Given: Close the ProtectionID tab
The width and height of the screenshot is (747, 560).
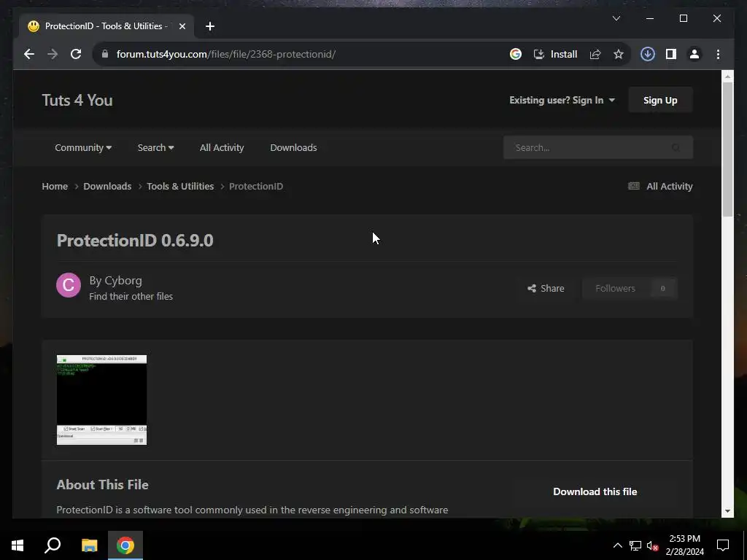Looking at the screenshot, I should (182, 26).
